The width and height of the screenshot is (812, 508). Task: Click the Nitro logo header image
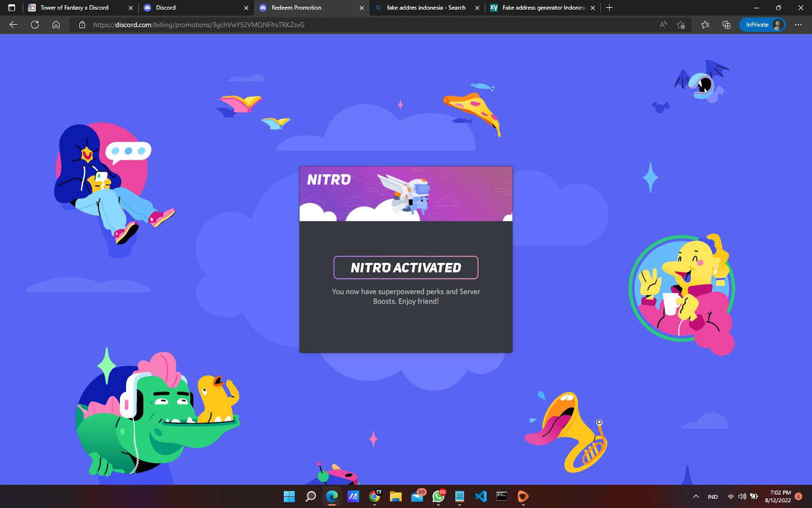(406, 194)
